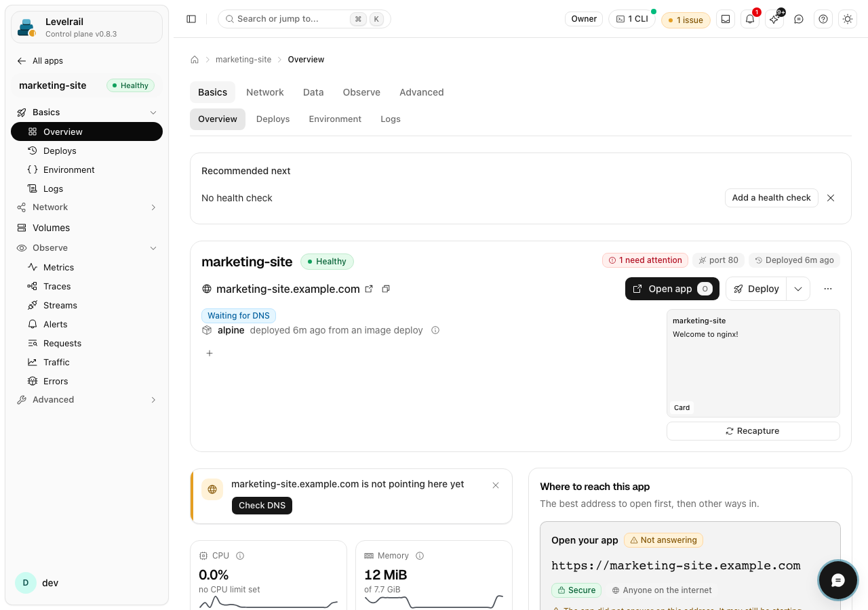Click the info icon beside image deploy
Screen dimensions: 868x610
435,330
